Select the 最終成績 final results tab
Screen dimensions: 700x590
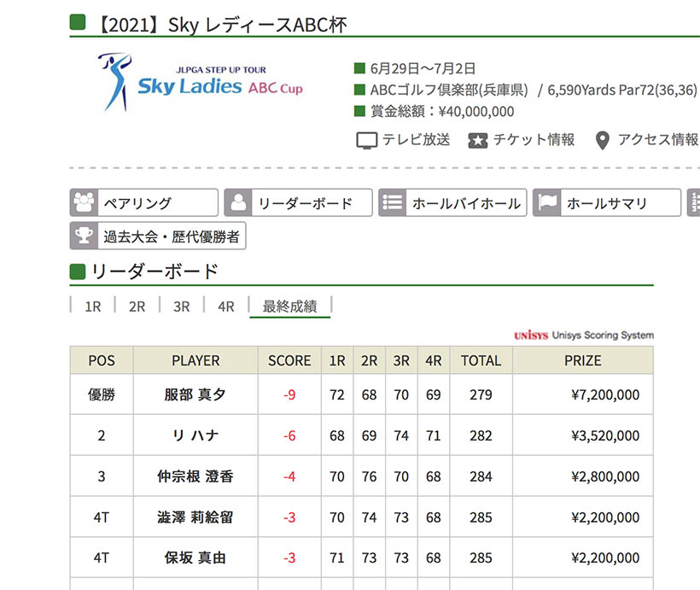[289, 307]
